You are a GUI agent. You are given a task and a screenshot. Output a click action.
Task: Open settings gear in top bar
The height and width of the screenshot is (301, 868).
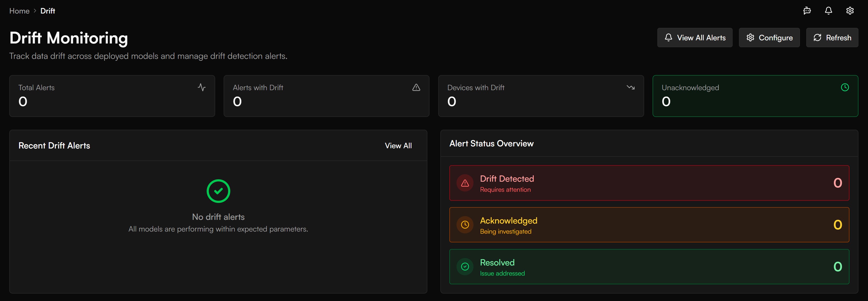tap(850, 11)
